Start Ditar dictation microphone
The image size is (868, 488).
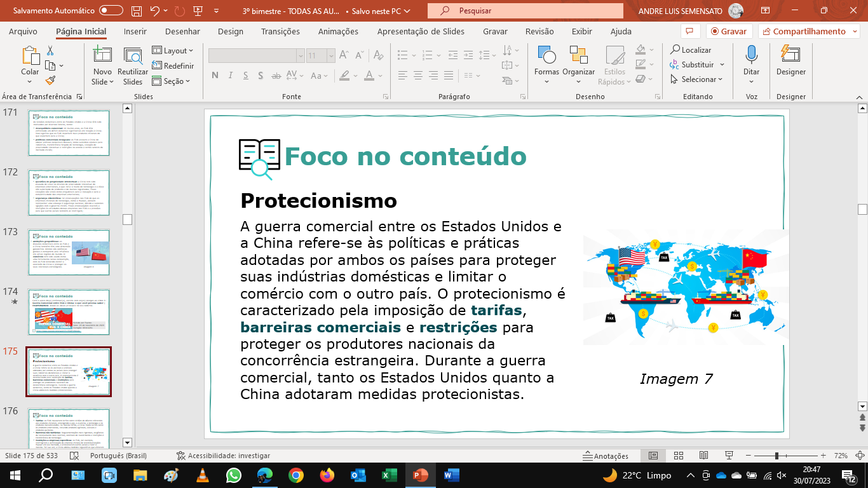[x=752, y=65]
